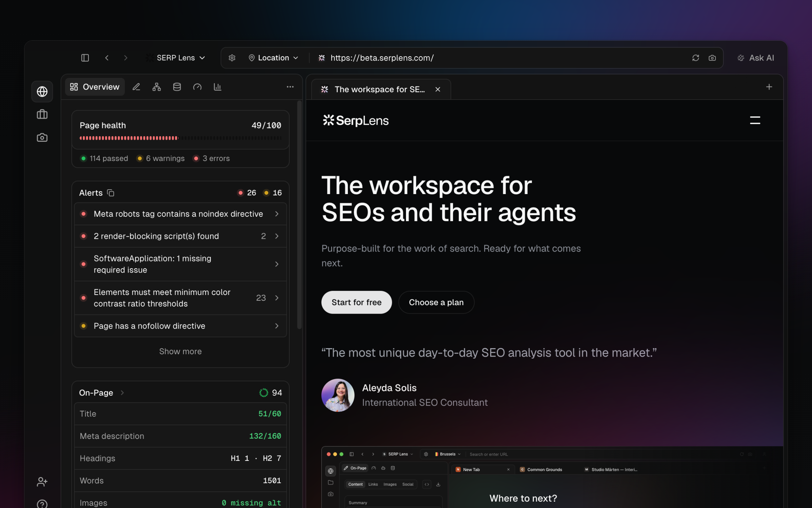Click the Meta description 132/160 row
Viewport: 812px width, 508px height.
pos(180,436)
